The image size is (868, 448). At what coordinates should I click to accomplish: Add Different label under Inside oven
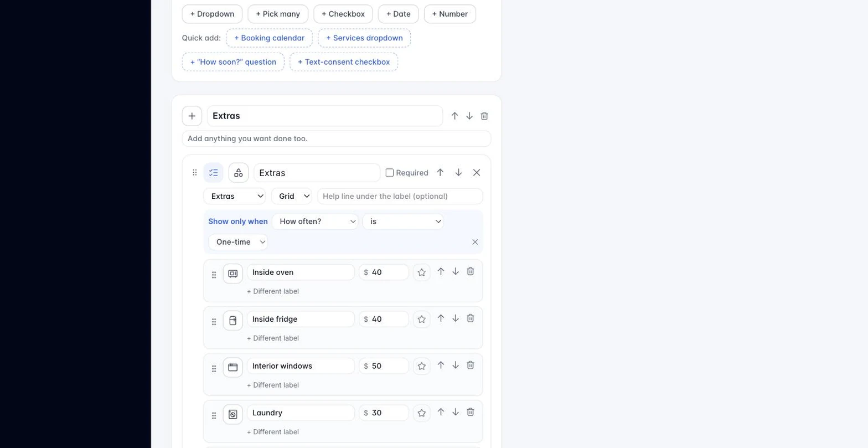point(273,291)
